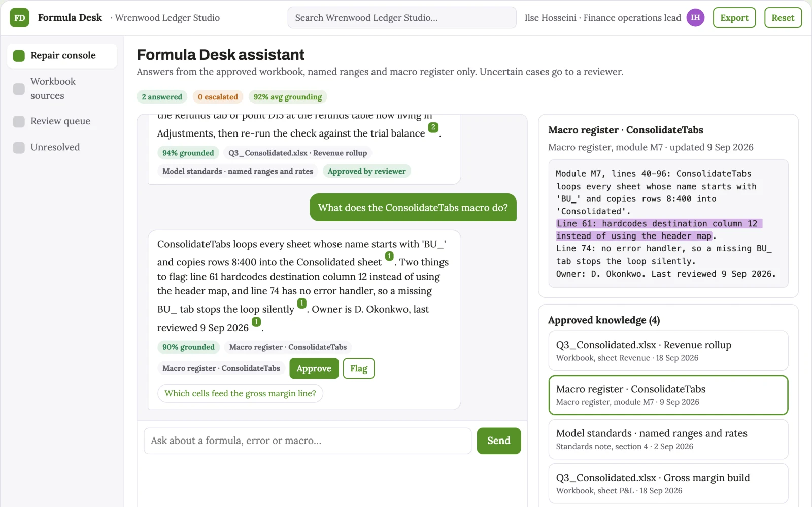Viewport: 812px width, 507px height.
Task: Click the FD Formula Desk logo icon
Action: pos(19,18)
